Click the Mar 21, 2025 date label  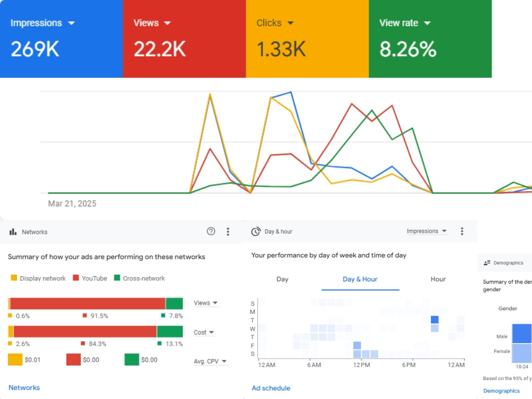(72, 204)
